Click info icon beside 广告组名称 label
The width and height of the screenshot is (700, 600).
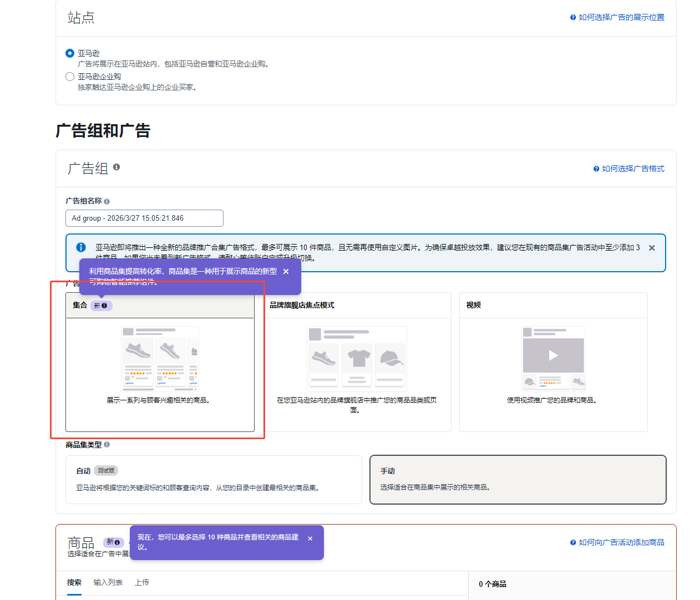(x=106, y=201)
